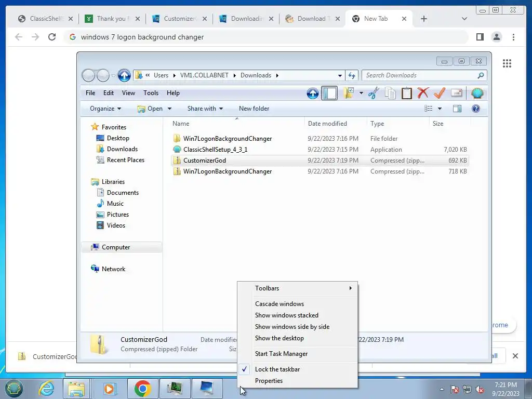Open Internet Explorer from the taskbar

[x=46, y=388]
